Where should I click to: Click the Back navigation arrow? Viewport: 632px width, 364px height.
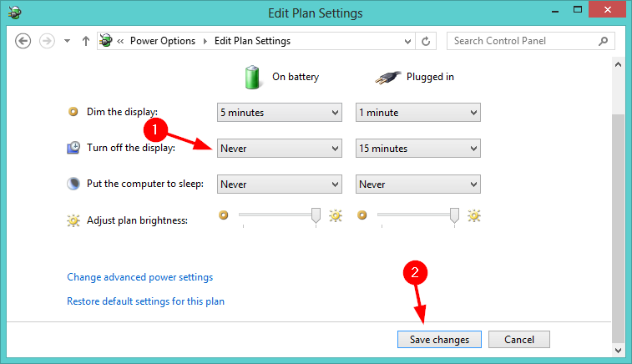(x=23, y=41)
